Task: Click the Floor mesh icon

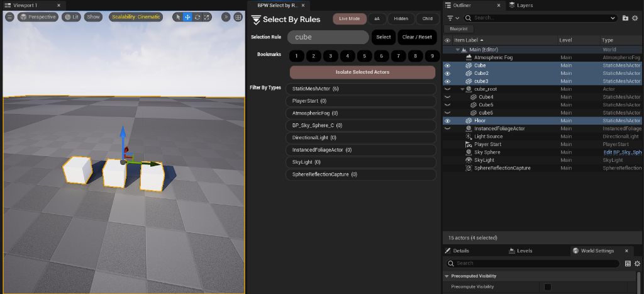Action: click(468, 121)
